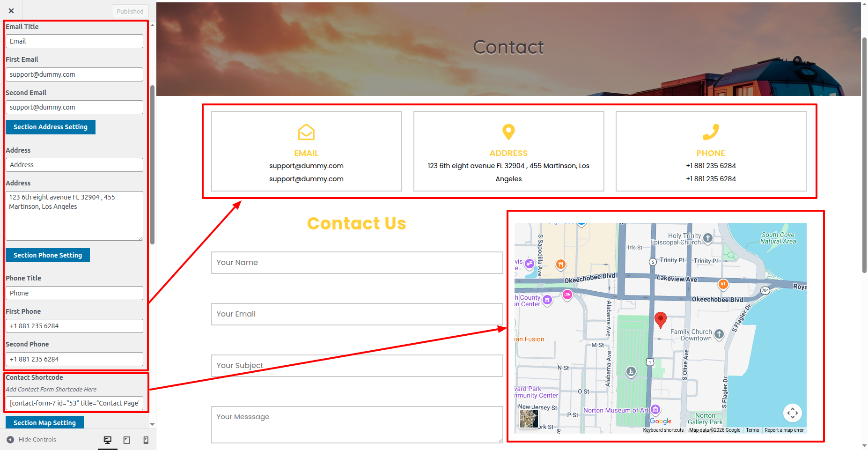Click the Your Name form field
This screenshot has height=450, width=868.
coord(357,263)
